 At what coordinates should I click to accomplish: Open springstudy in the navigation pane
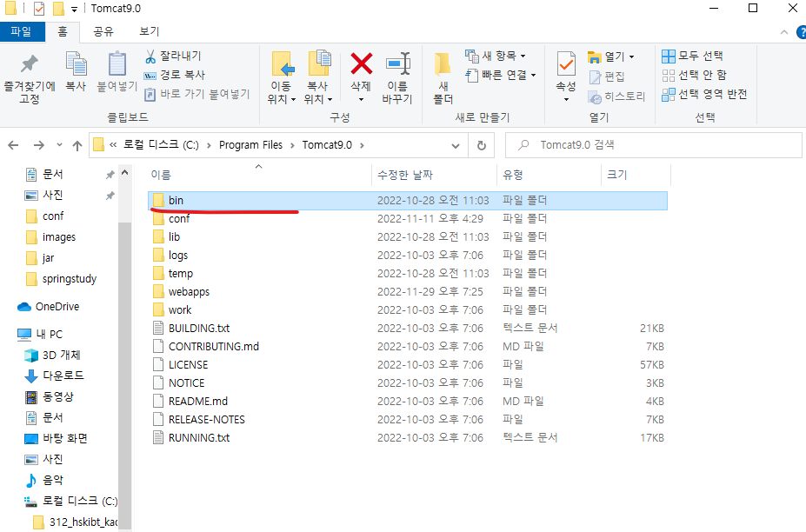point(61,279)
